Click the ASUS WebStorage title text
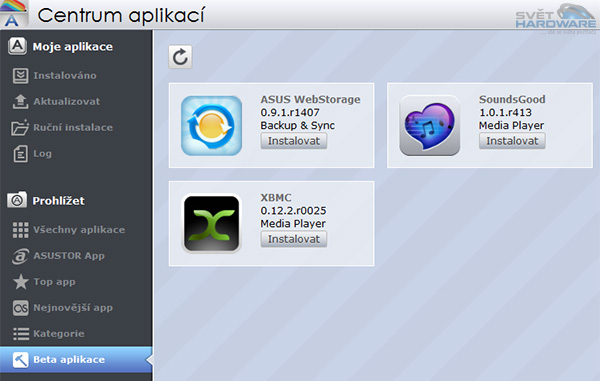 [x=310, y=99]
